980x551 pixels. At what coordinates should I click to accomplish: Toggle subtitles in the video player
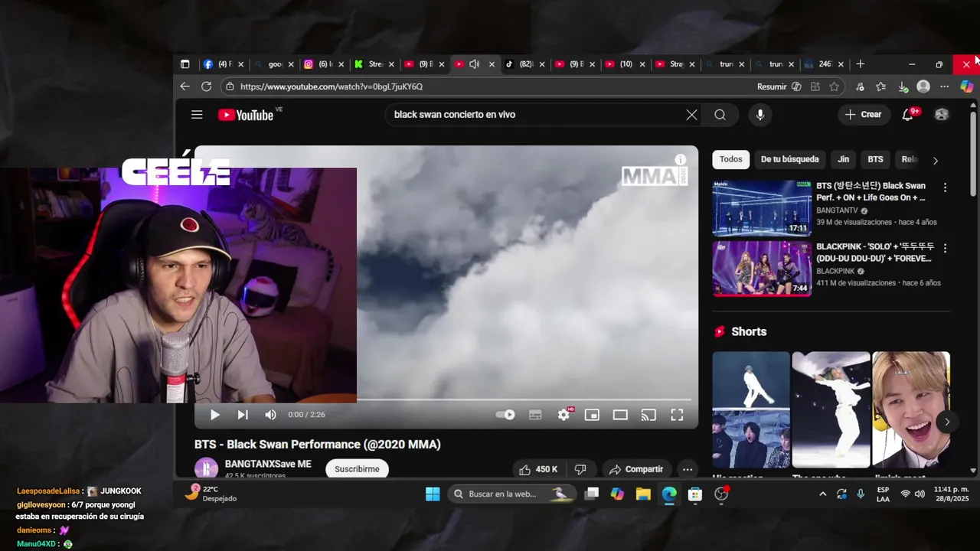535,415
